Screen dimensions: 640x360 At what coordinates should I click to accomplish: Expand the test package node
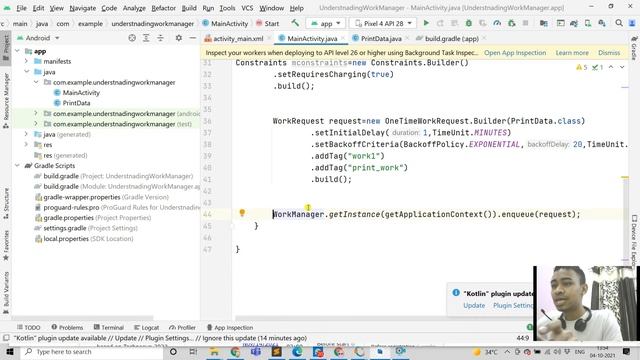[36, 124]
